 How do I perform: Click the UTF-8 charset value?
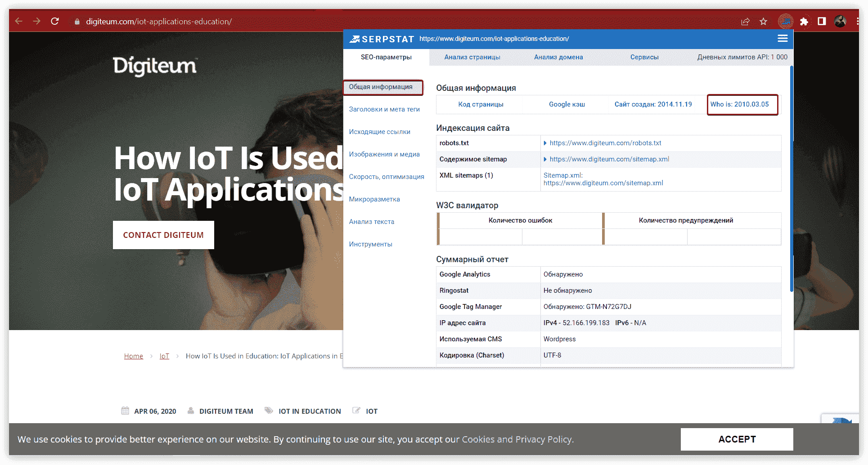552,355
